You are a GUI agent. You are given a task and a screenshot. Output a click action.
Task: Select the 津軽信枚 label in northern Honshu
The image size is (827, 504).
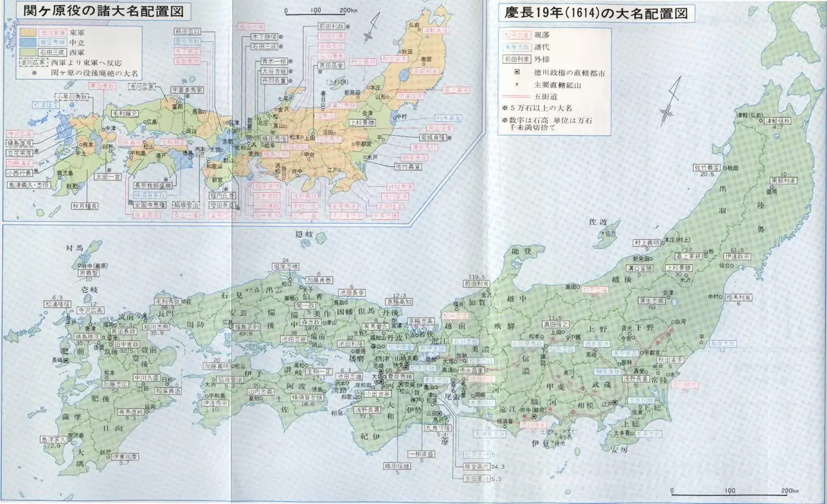coord(778,121)
